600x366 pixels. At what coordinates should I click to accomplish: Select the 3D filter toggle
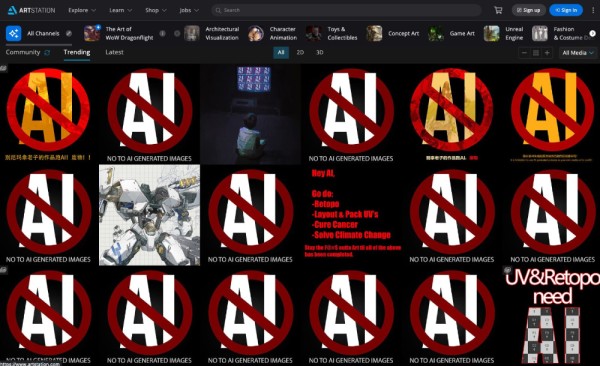pos(320,52)
